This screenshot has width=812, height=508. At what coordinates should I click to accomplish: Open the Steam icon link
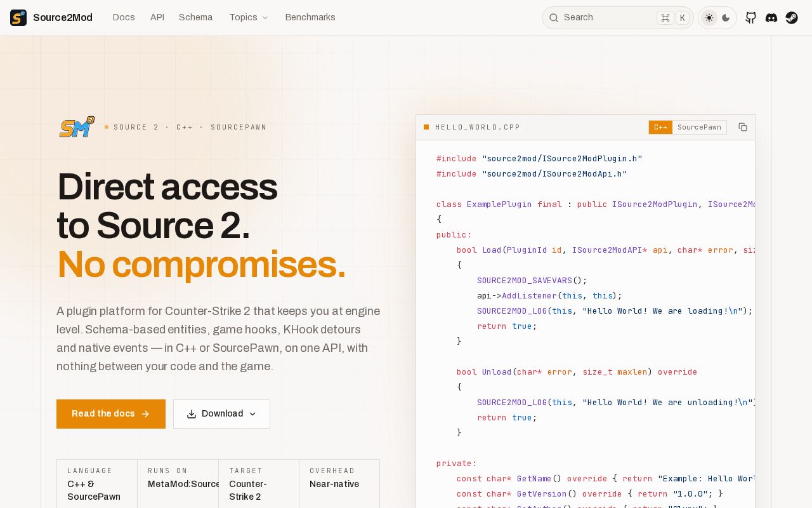coord(792,18)
